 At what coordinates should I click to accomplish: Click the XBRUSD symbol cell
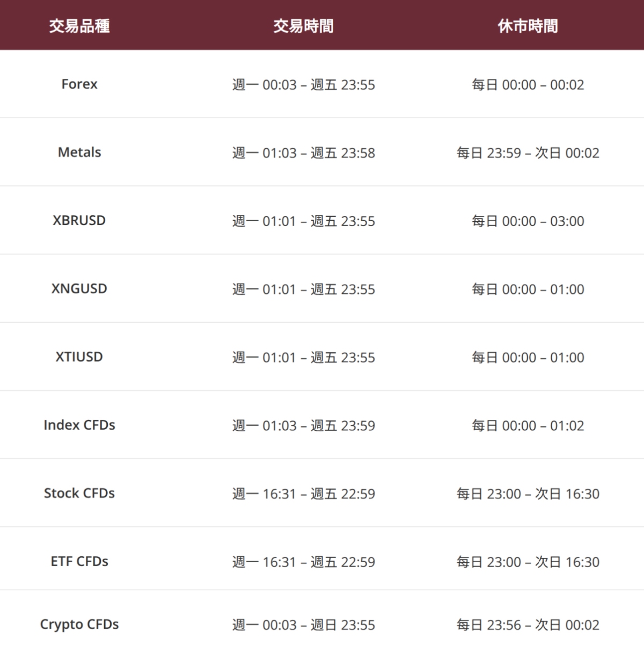pos(79,221)
